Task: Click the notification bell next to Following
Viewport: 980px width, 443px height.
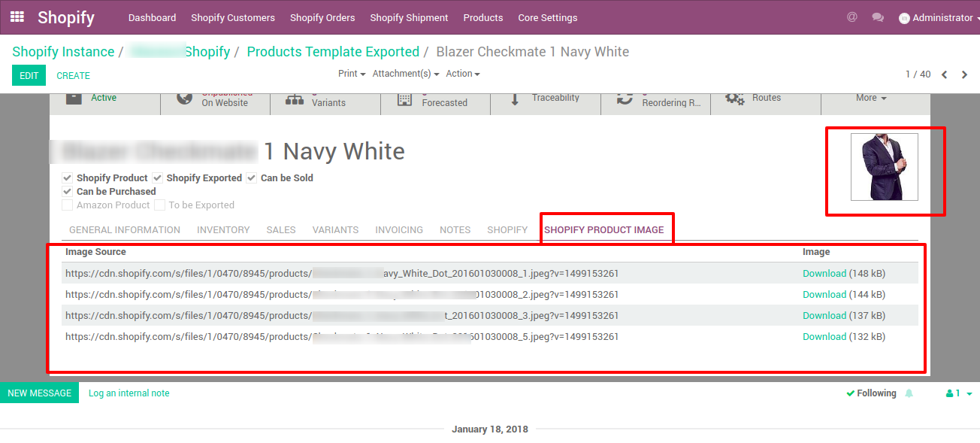Action: coord(909,393)
